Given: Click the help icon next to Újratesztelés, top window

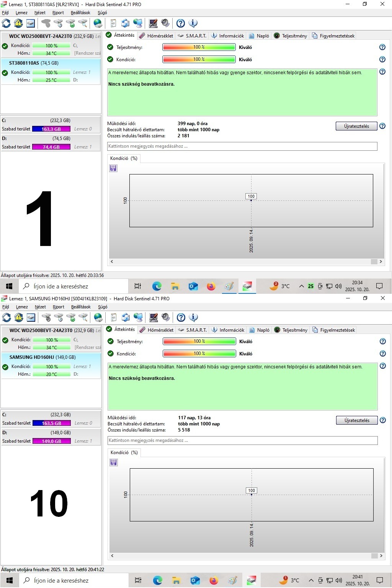Looking at the screenshot, I should 382,126.
